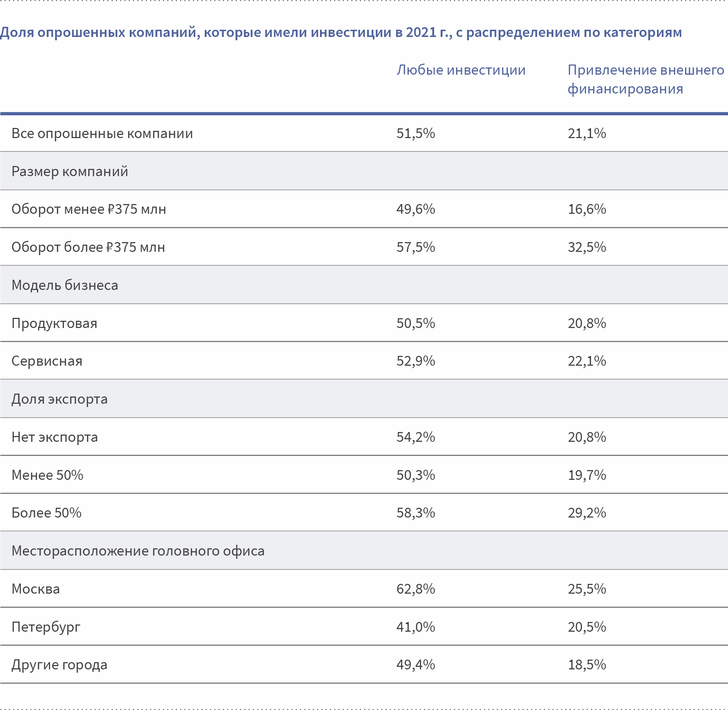The image size is (728, 710).
Task: Click 'Оборот менее ₽375 млн' row label
Action: pyautogui.click(x=89, y=209)
